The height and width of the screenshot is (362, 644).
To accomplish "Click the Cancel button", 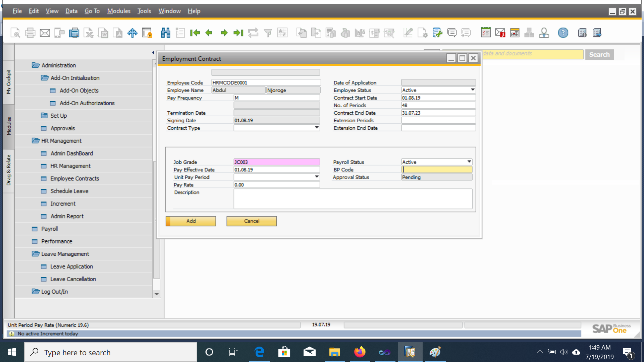I will 252,221.
